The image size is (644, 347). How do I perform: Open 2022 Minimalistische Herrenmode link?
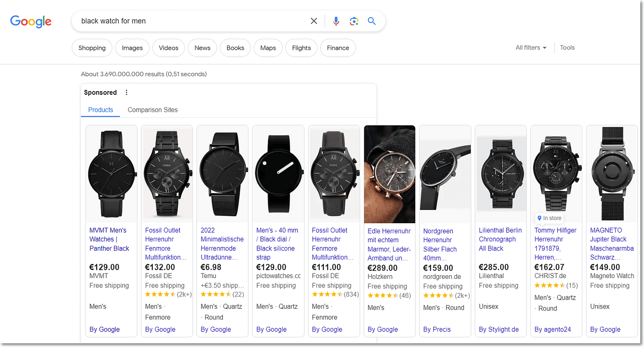[222, 244]
